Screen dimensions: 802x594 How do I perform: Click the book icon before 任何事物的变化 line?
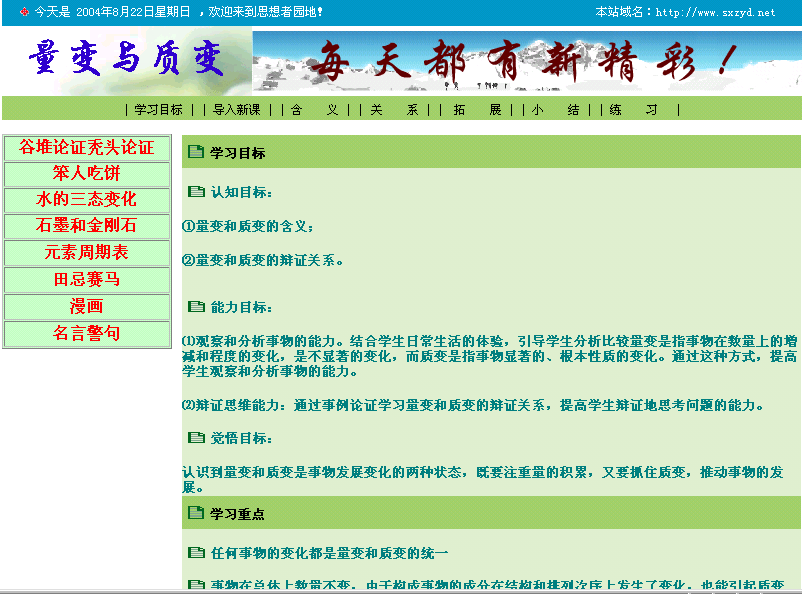pyautogui.click(x=196, y=552)
